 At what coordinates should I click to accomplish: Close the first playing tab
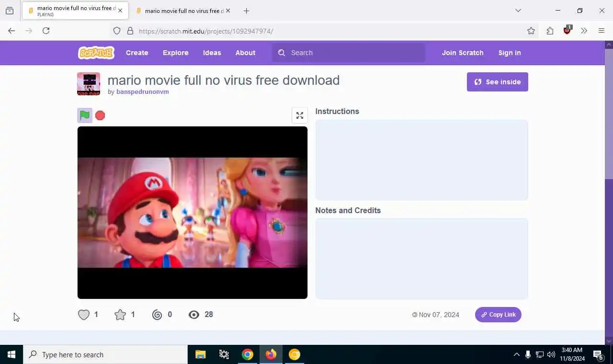pyautogui.click(x=120, y=11)
